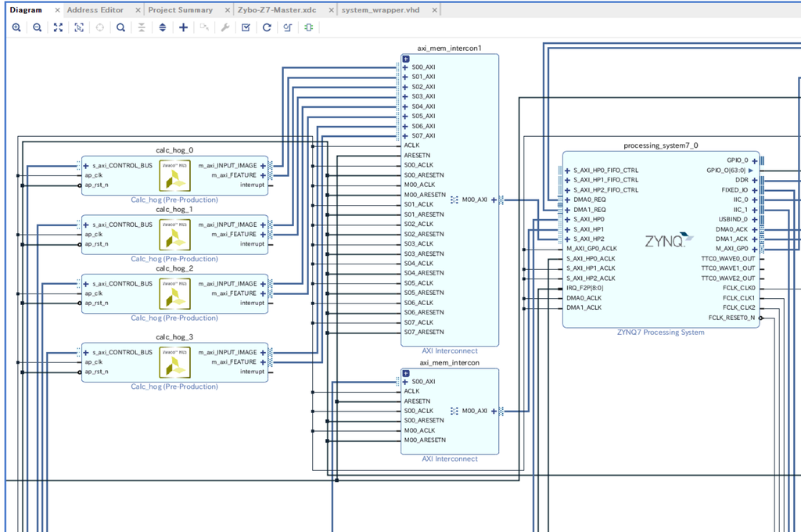Expand s_axi_CONTROL_BUS port of calc_hog_0
801x532 pixels.
tap(86, 166)
